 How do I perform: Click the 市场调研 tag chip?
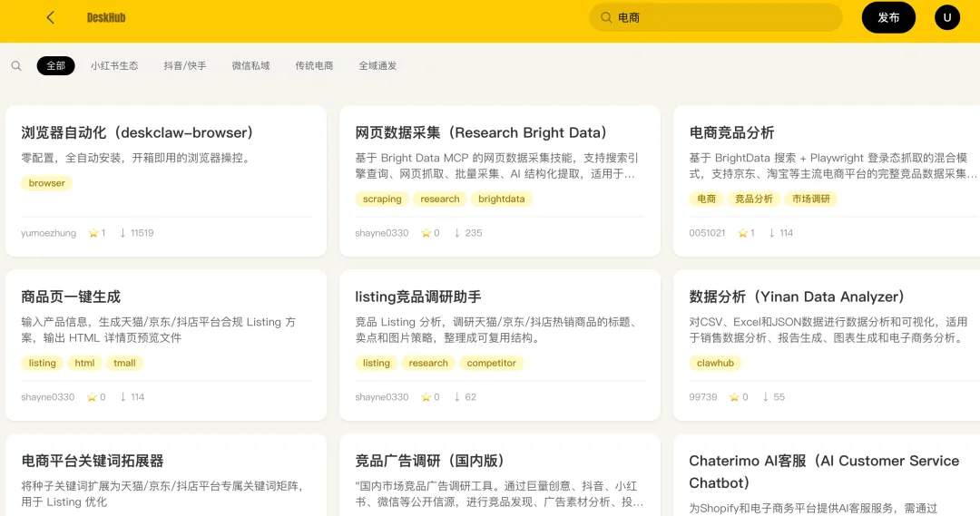(811, 199)
